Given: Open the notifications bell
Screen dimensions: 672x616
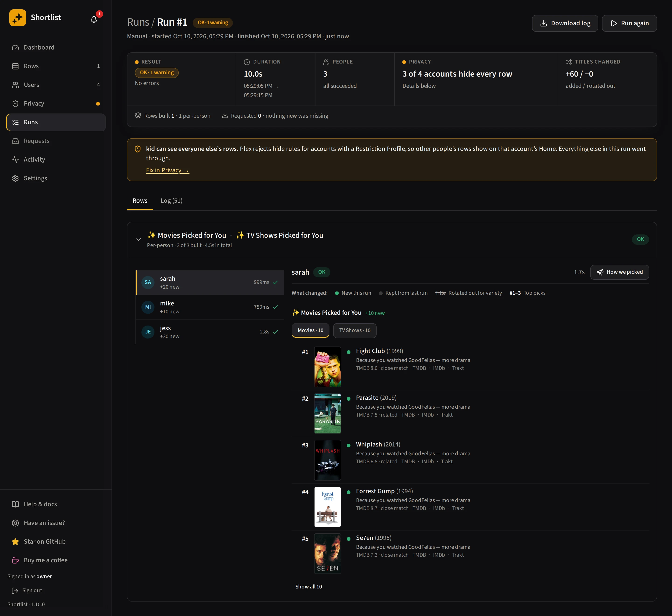Looking at the screenshot, I should pos(94,19).
